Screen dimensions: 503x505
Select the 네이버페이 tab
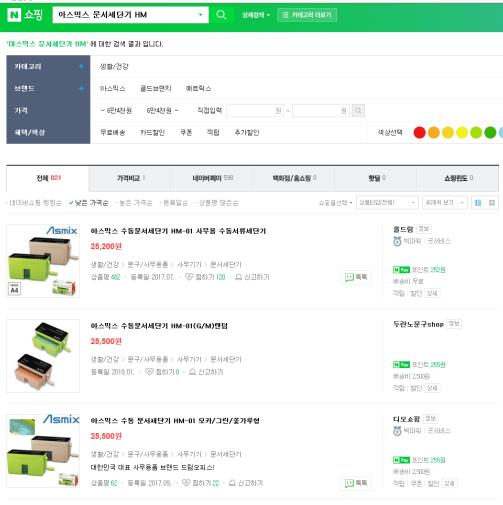[x=212, y=178]
